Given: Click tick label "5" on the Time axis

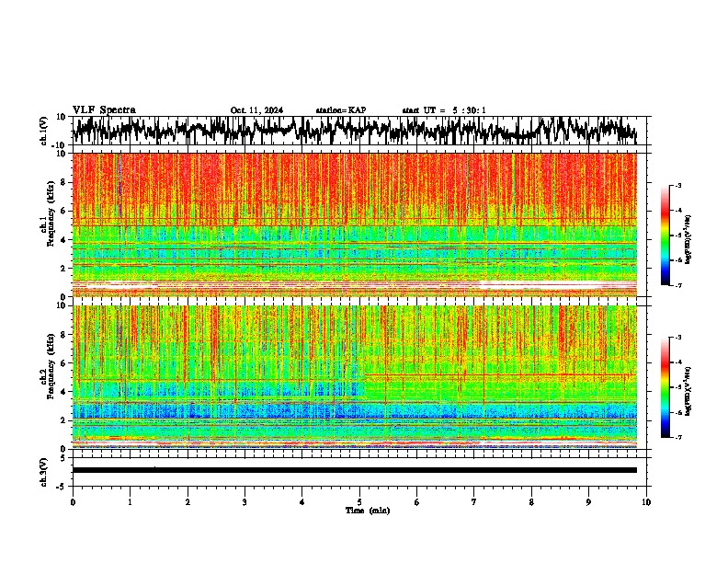Looking at the screenshot, I should point(359,502).
